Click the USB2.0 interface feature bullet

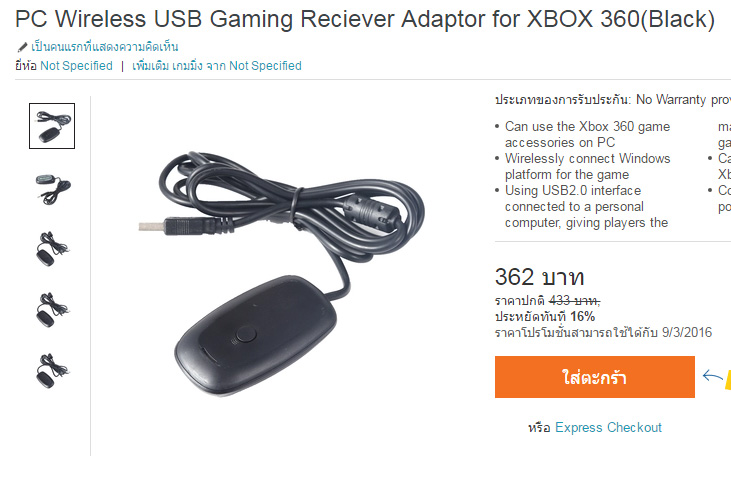click(586, 206)
